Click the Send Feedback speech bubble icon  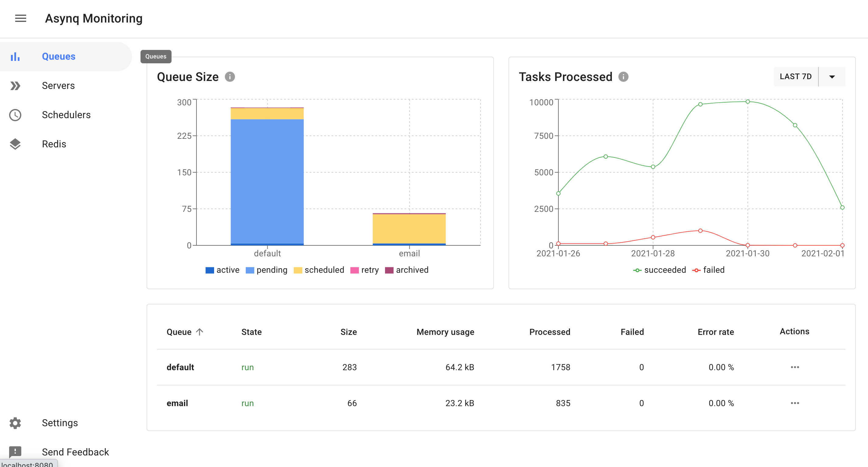pyautogui.click(x=15, y=452)
